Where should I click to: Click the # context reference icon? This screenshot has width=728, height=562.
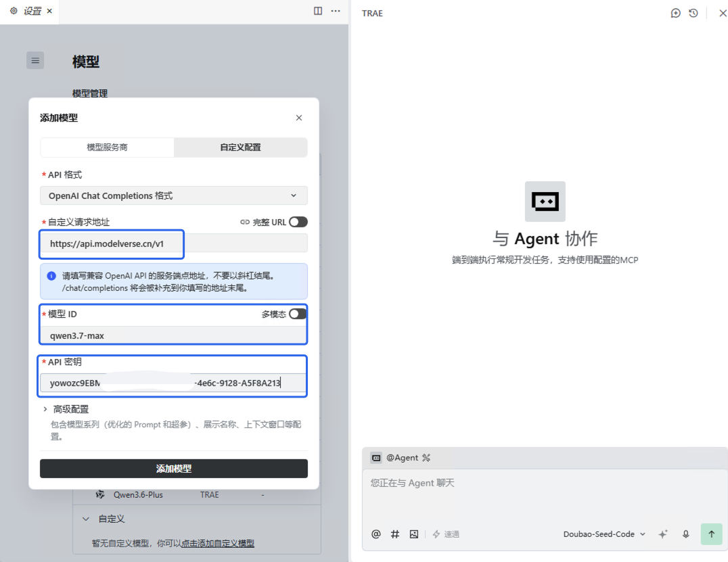[395, 534]
